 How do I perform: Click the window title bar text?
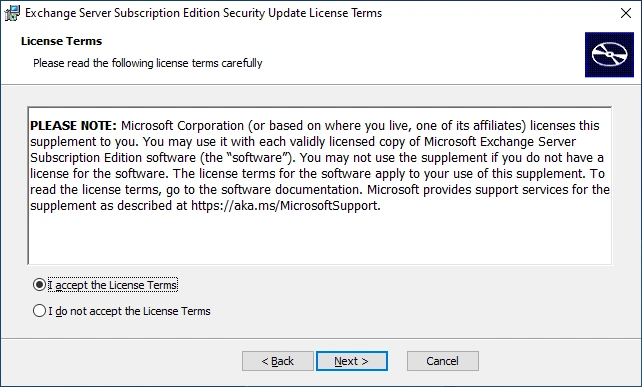pos(203,13)
